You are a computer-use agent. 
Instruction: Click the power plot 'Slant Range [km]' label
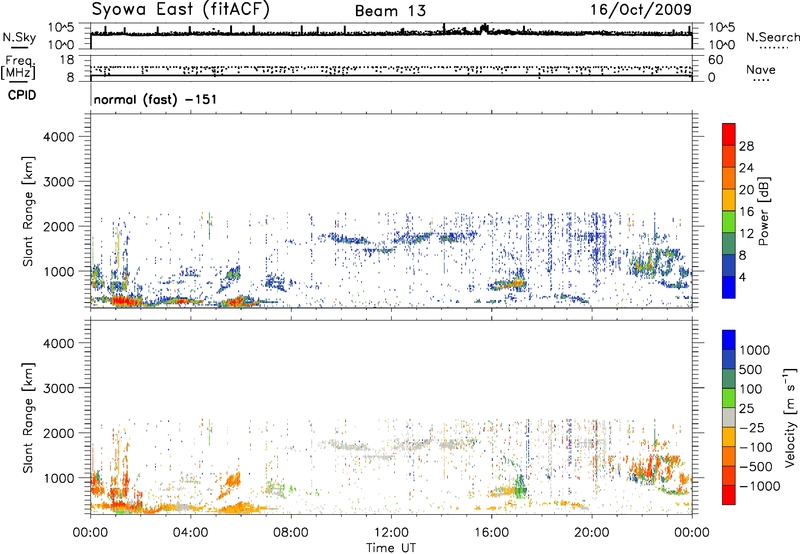[x=28, y=211]
